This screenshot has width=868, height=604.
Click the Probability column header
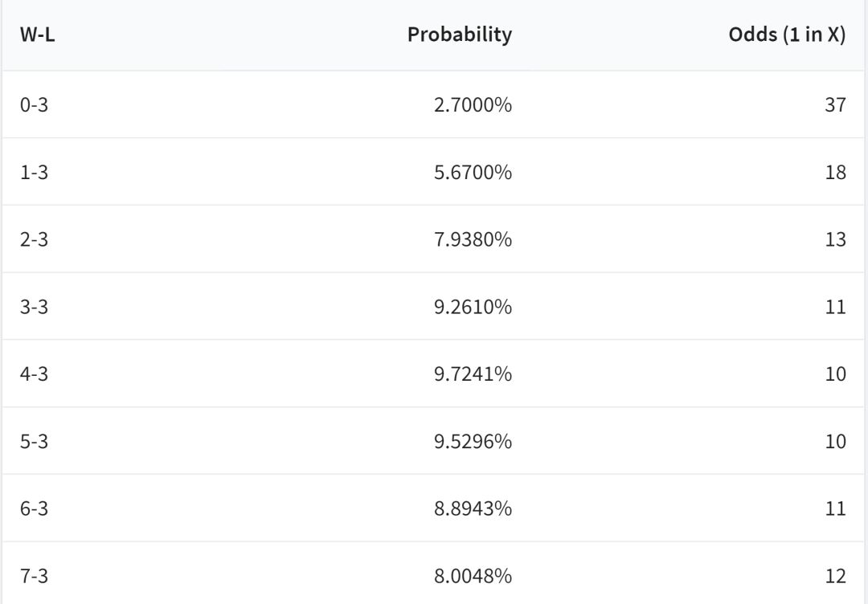[460, 35]
